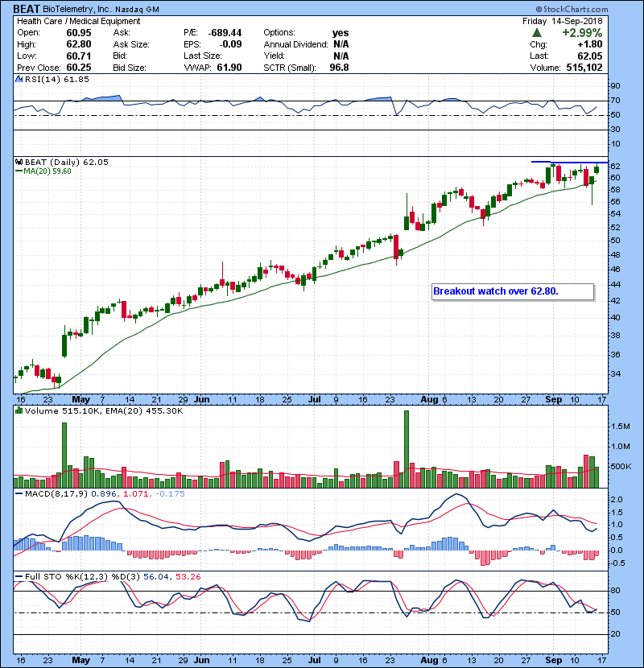Click the Volume histogram icon
Viewport: 644px width, 668px height.
(19, 410)
